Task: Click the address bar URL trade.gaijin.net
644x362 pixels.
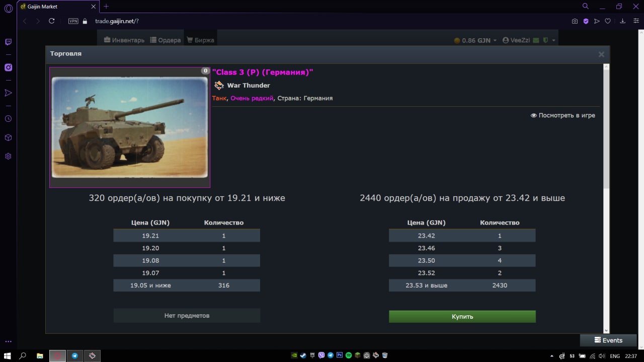Action: click(x=117, y=21)
